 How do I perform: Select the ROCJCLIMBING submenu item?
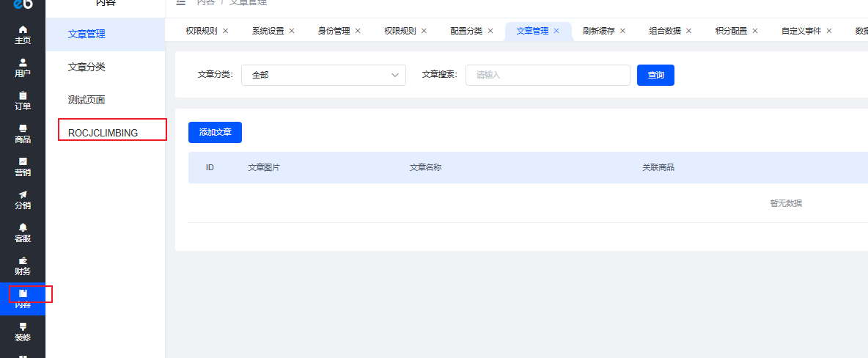[x=103, y=133]
